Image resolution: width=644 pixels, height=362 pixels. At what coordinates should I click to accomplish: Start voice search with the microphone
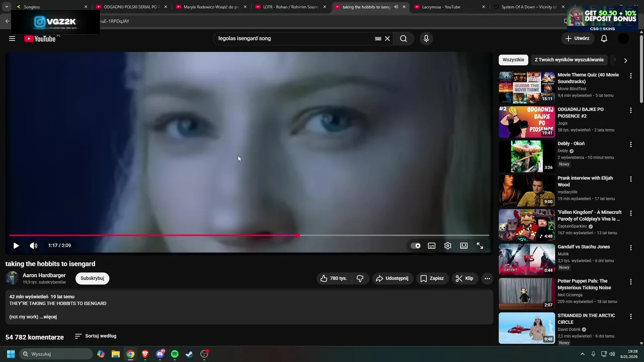tap(426, 39)
